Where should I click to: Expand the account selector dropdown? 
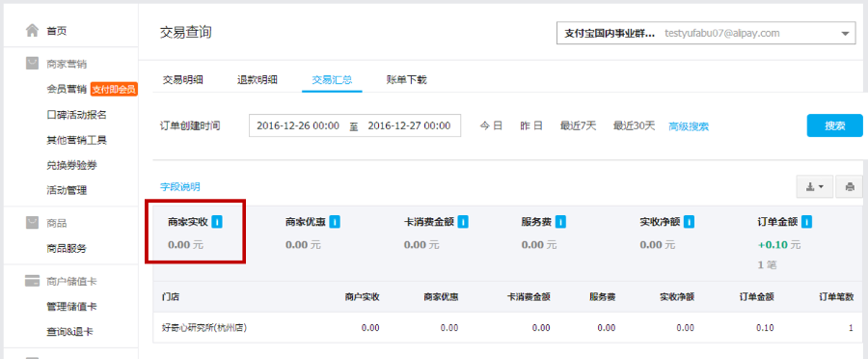[706, 33]
